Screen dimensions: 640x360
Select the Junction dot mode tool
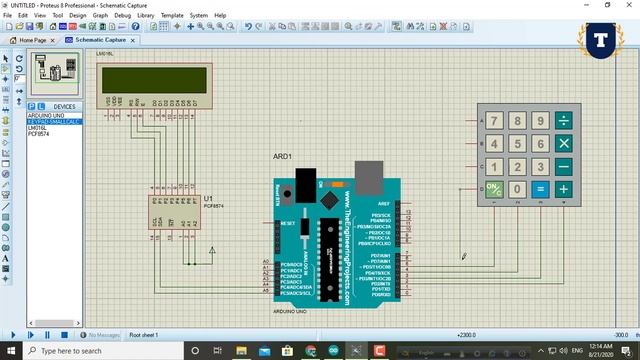[x=6, y=79]
